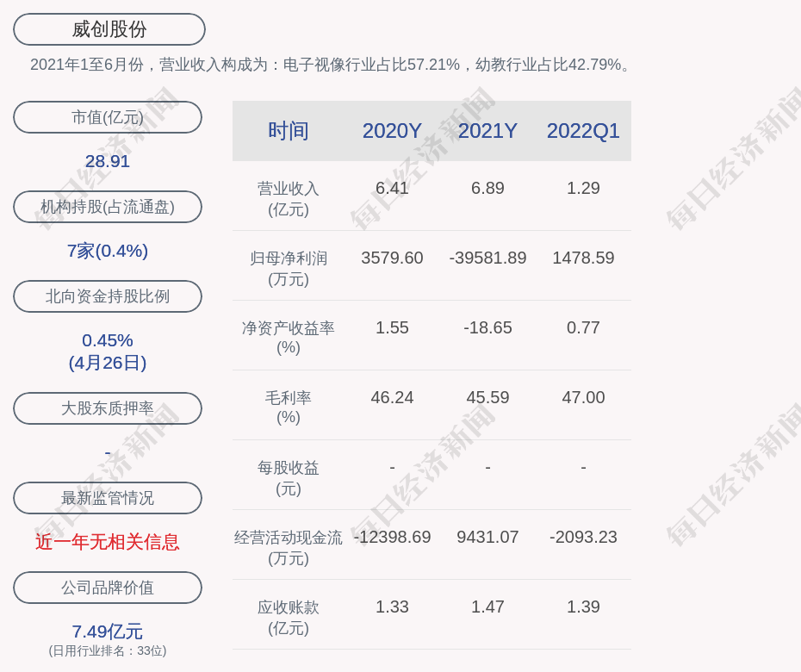Select gross margin value 47.00

click(583, 397)
